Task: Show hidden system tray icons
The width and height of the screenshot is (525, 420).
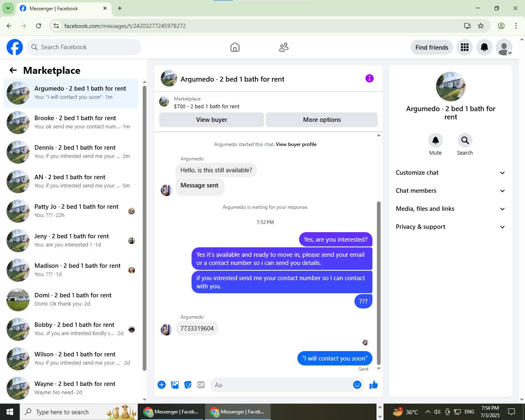Action: (x=427, y=412)
